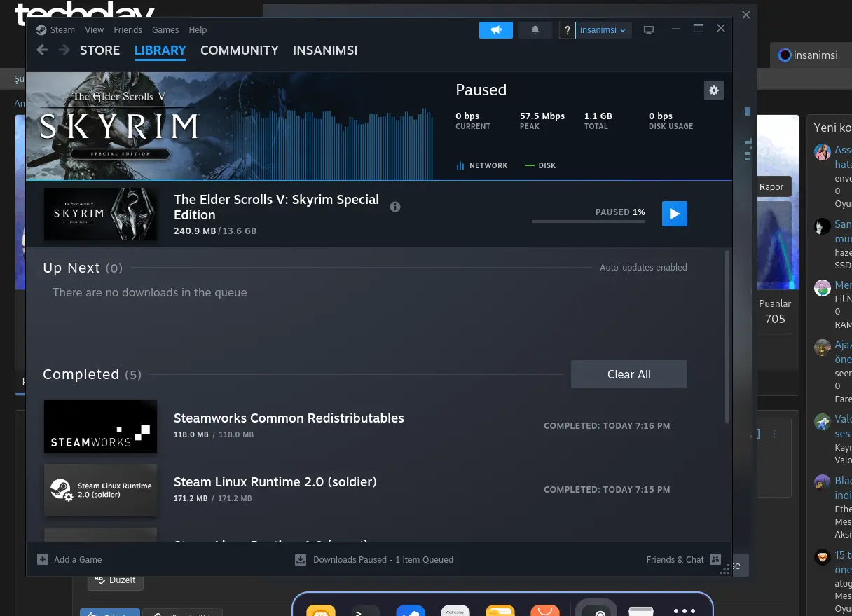Open the terminal icon in the dock

tap(366, 610)
